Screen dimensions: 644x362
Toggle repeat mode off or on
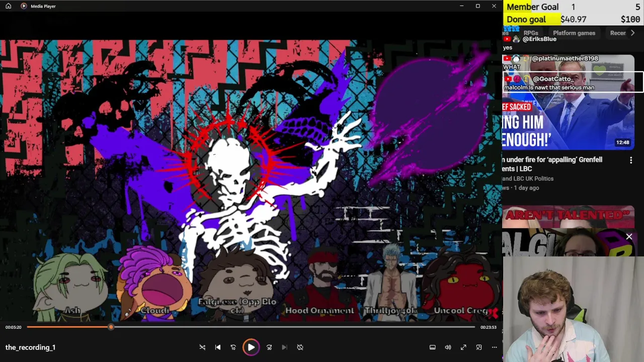coord(300,347)
